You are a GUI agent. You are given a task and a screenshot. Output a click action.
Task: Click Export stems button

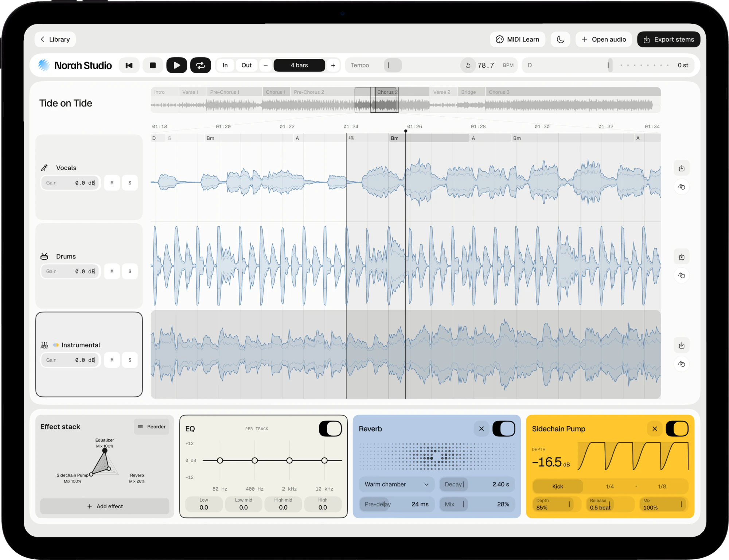[668, 39]
